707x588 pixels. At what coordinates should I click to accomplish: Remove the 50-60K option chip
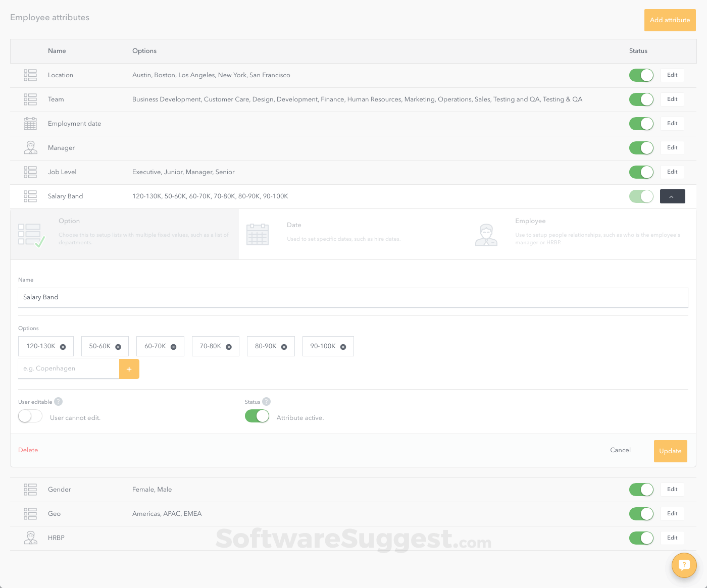pos(119,346)
